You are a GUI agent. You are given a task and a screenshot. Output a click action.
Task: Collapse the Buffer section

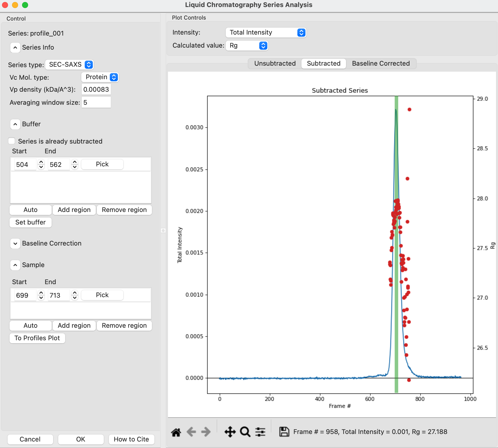point(15,124)
